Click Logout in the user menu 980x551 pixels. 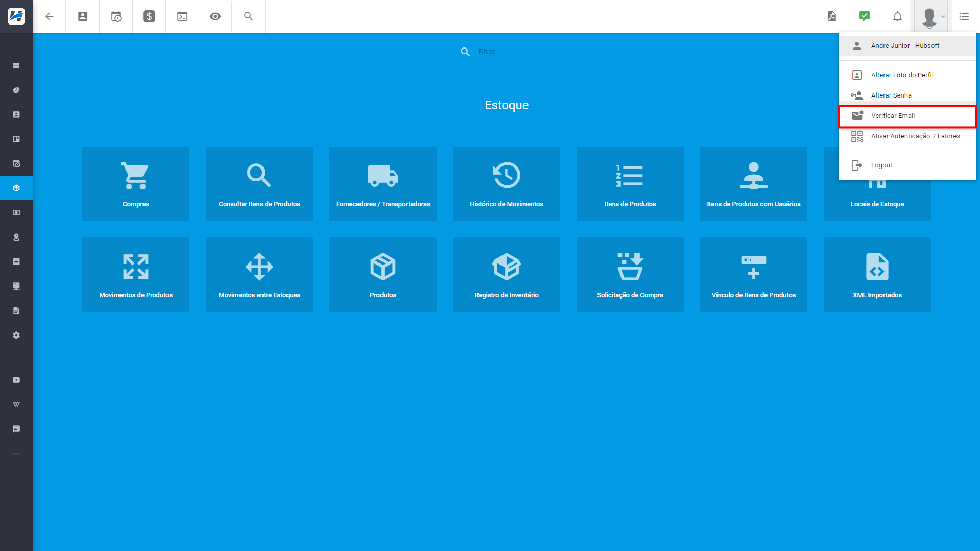(x=907, y=165)
